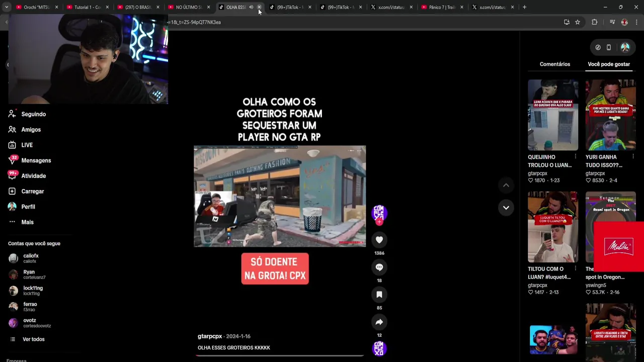The width and height of the screenshot is (644, 362).
Task: Save video with bookmark icon
Action: click(379, 295)
